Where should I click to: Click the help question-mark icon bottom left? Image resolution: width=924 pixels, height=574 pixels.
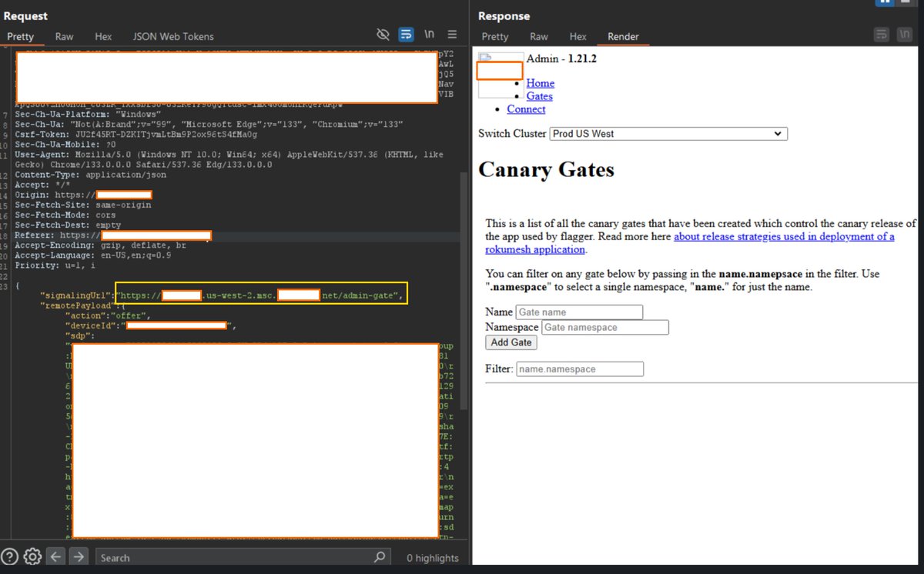pyautogui.click(x=8, y=556)
